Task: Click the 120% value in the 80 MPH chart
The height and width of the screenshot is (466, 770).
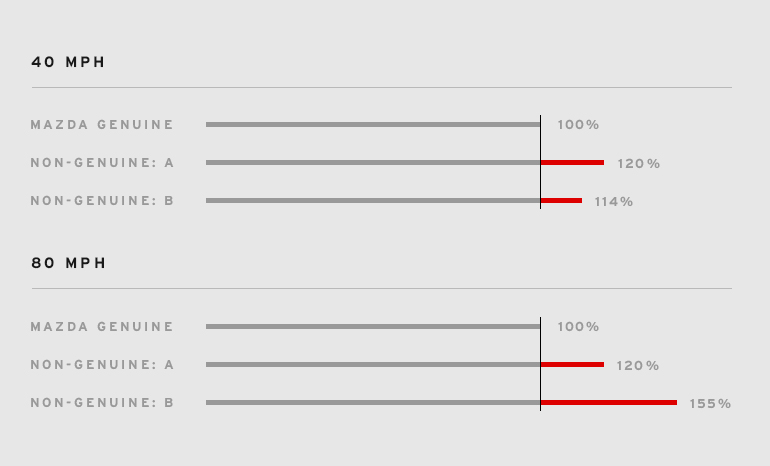Action: coord(638,365)
